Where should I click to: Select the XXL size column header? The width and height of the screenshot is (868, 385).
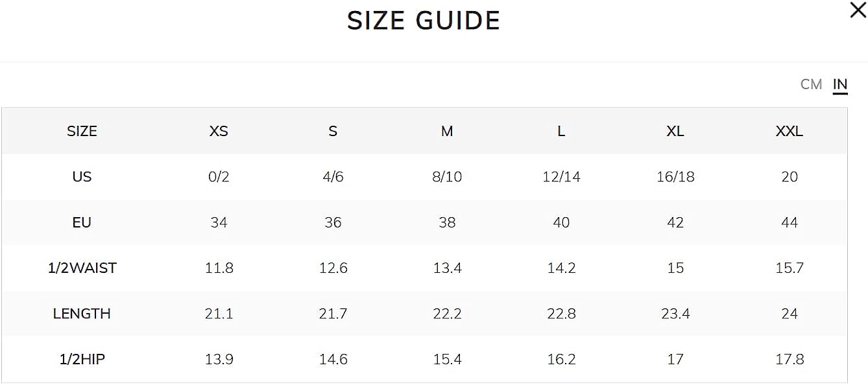click(790, 131)
